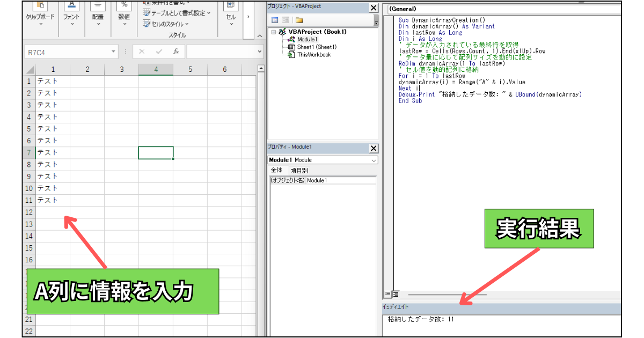Click the enter checkmark in formula bar
The height and width of the screenshot is (338, 644).
pyautogui.click(x=159, y=52)
